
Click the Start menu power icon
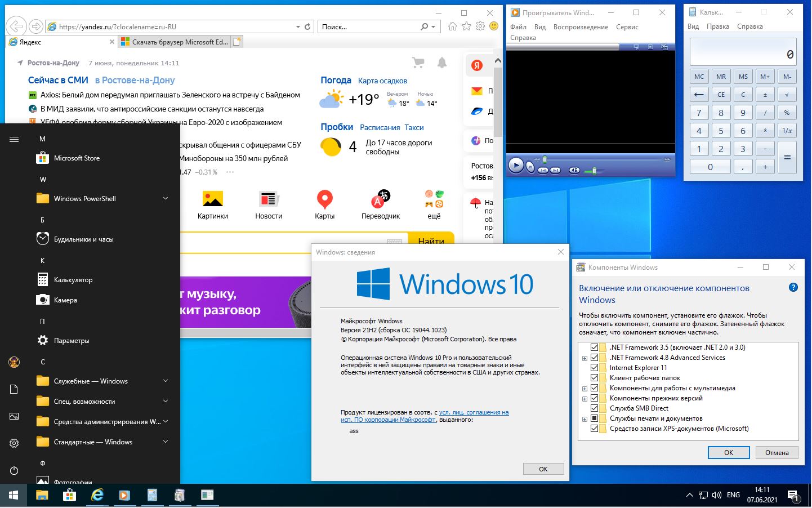click(14, 470)
